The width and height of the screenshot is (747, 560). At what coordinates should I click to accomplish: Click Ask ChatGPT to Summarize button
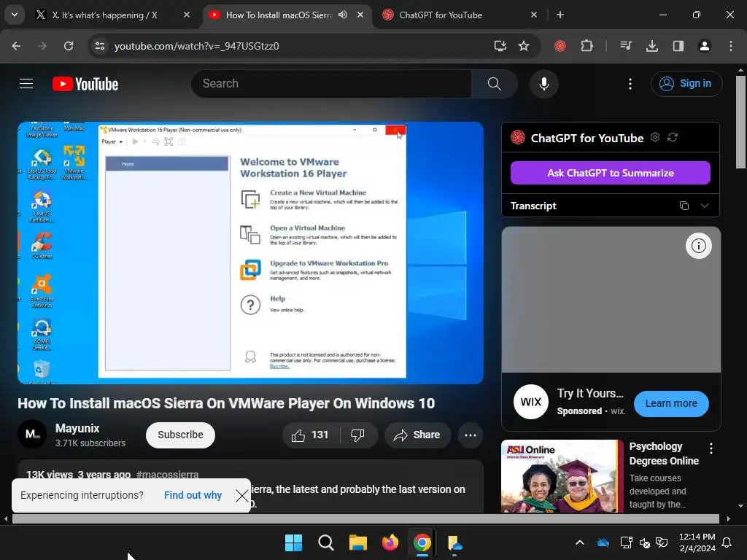tap(611, 173)
